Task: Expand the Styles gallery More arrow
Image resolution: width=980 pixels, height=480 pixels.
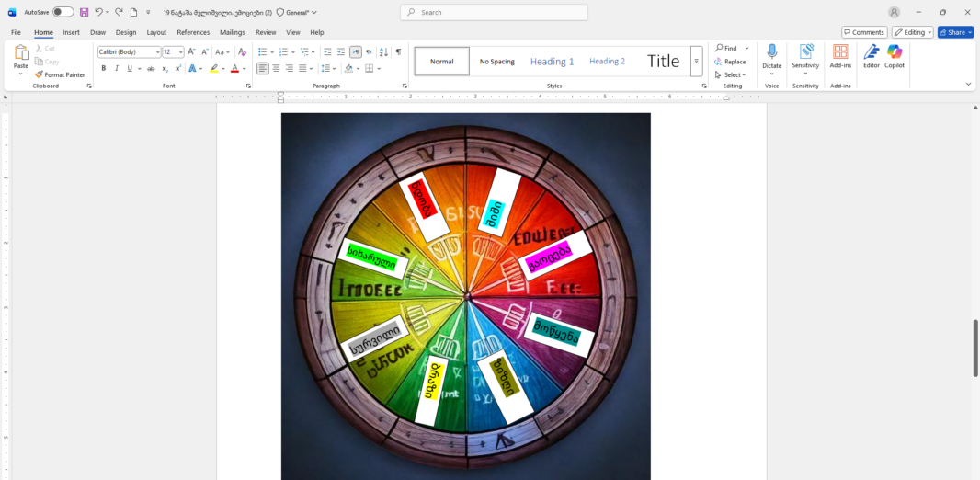Action: [697, 62]
